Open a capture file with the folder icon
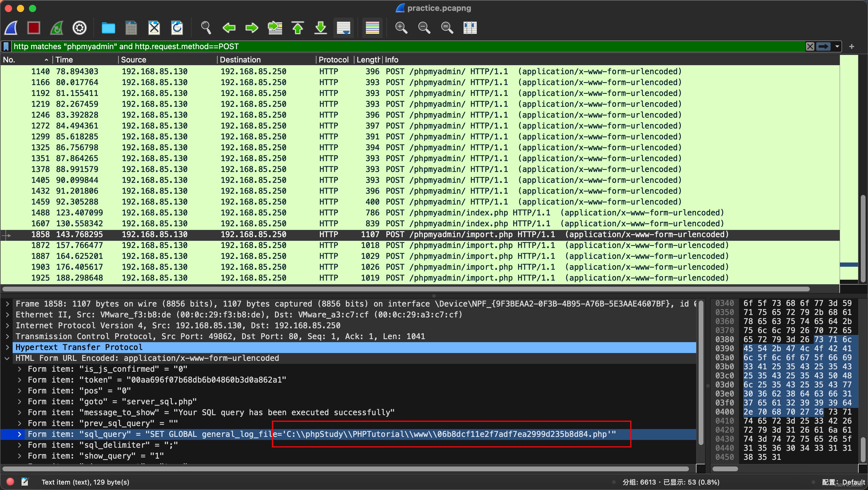The height and width of the screenshot is (490, 868). (108, 28)
